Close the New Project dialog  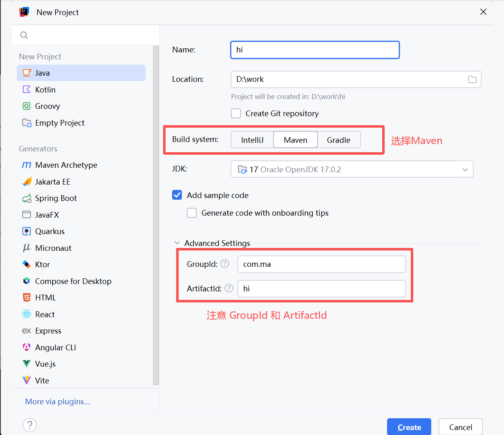point(483,12)
